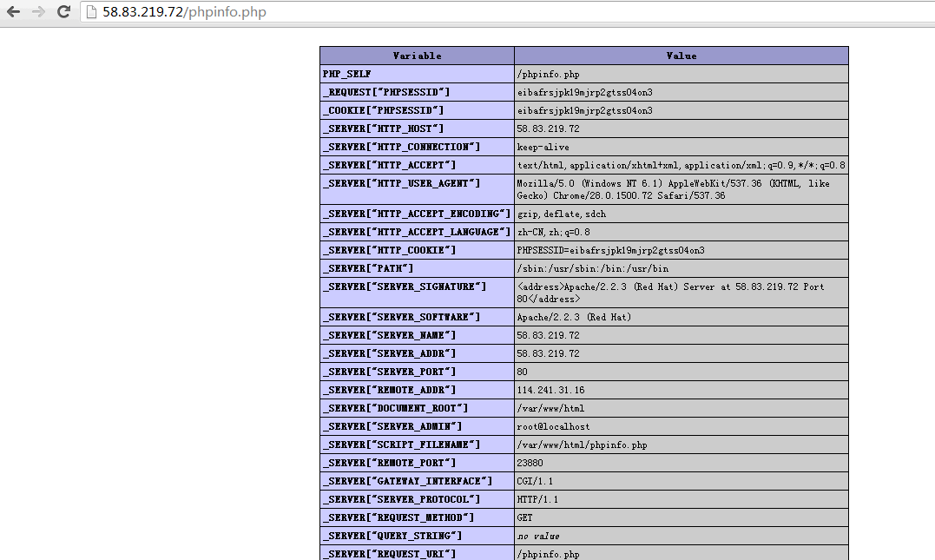Select the _SERVER["SERVER_SIGNATURE"] cell
The image size is (935, 560).
[x=417, y=293]
